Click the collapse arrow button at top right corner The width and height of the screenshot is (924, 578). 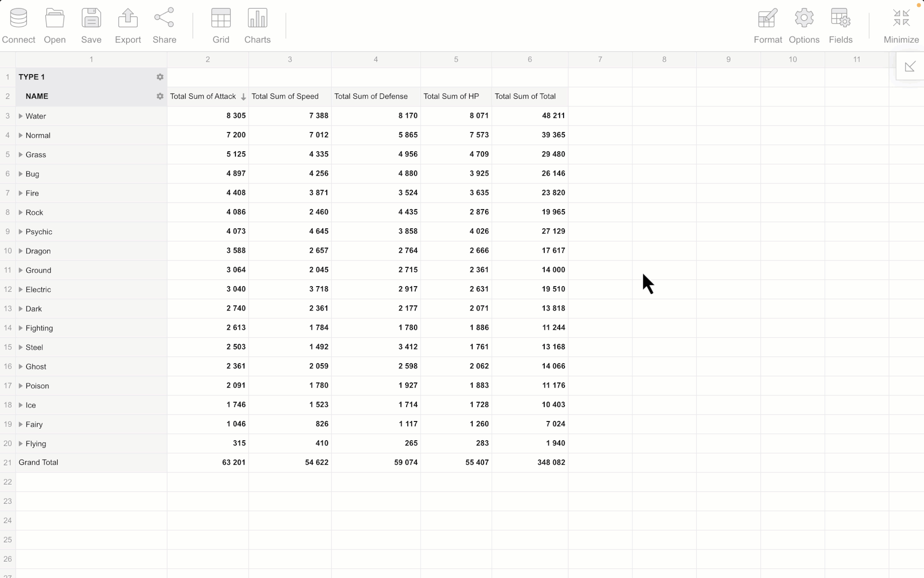[910, 66]
